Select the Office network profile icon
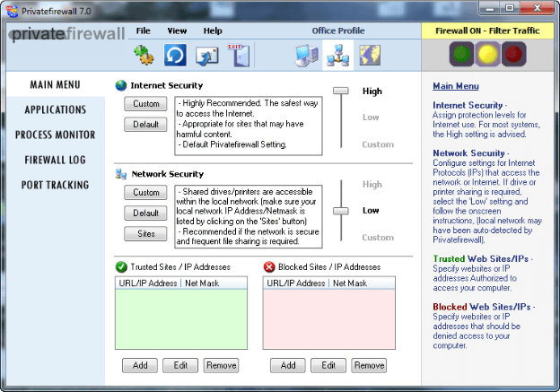The height and width of the screenshot is (392, 560). pyautogui.click(x=337, y=56)
